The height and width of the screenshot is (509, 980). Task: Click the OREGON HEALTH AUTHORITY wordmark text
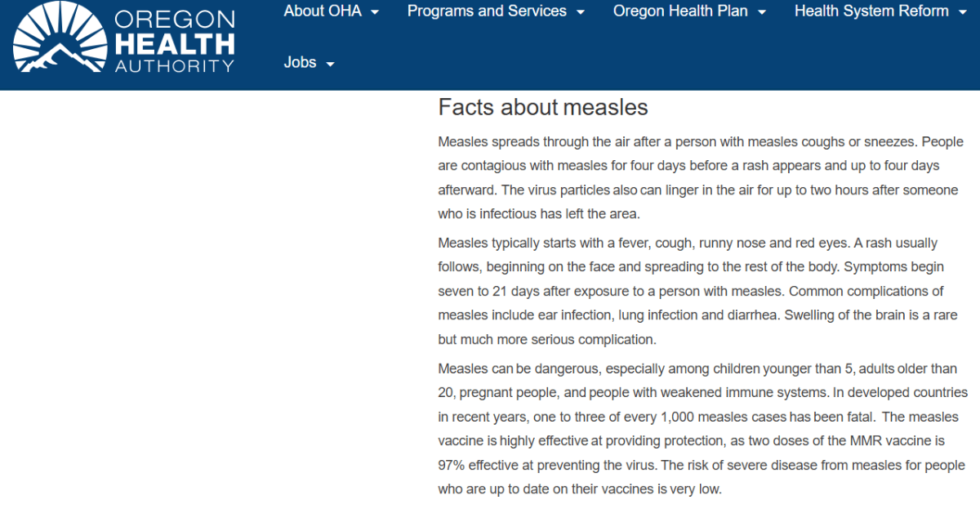pos(175,42)
